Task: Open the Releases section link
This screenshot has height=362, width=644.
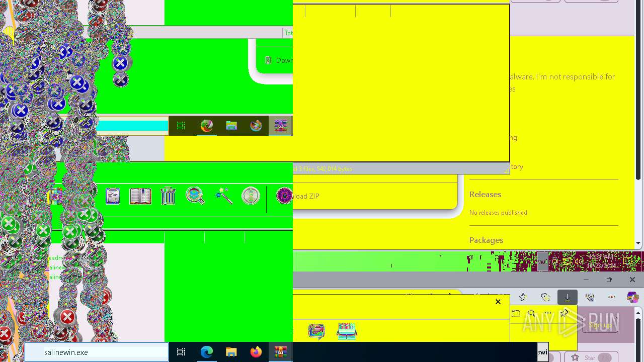Action: tap(485, 195)
